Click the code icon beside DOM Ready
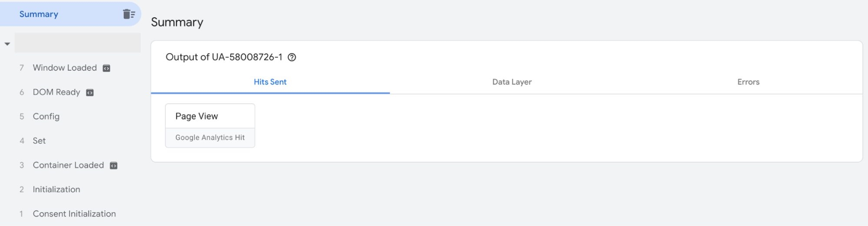The image size is (868, 226). click(90, 92)
